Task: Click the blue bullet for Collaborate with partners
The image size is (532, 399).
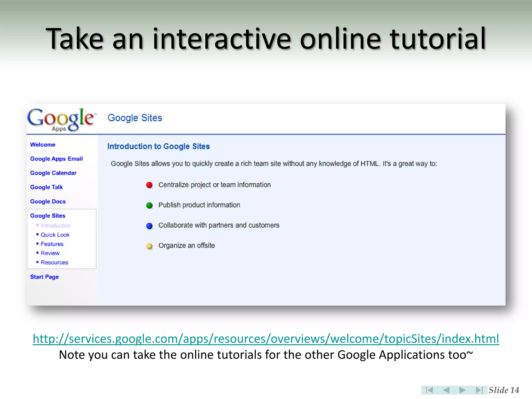Action: [x=149, y=225]
